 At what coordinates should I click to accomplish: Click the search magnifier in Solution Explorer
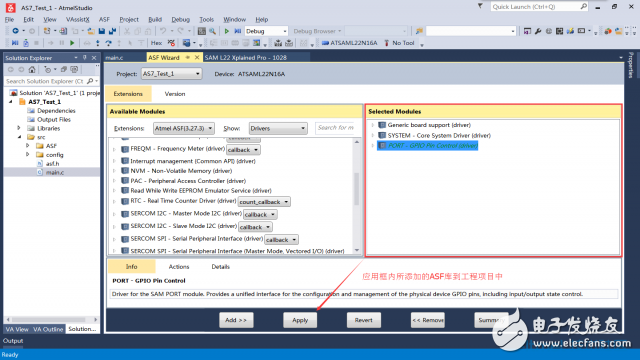click(90, 81)
